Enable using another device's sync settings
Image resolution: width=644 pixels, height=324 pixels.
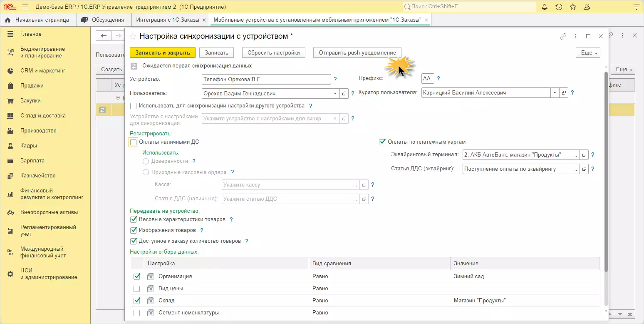(134, 106)
